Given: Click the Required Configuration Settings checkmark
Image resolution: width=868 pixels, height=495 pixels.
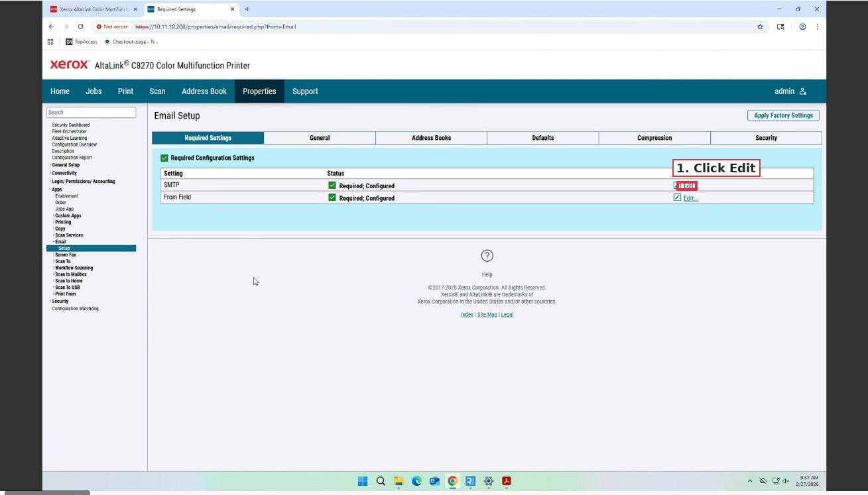Looking at the screenshot, I should [x=164, y=158].
